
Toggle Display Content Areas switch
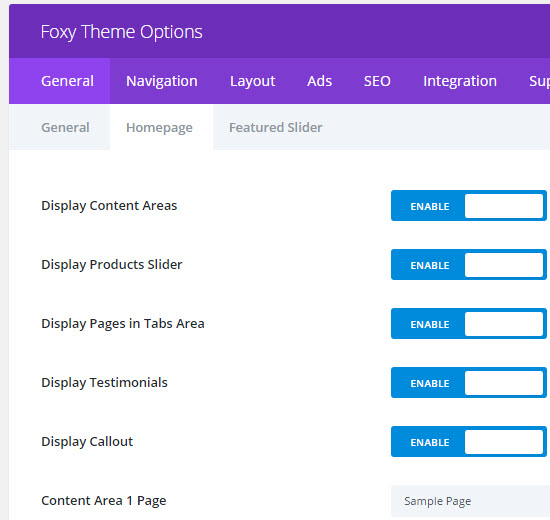[469, 206]
